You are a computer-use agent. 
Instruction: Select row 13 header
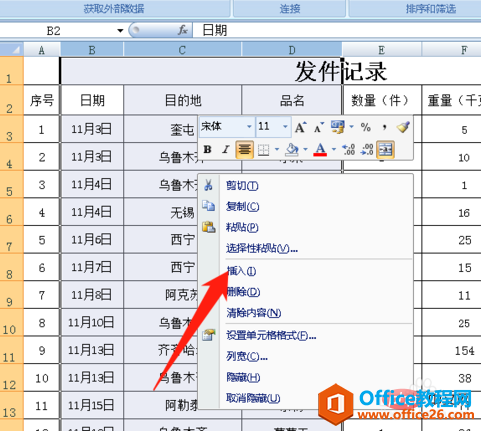11,405
